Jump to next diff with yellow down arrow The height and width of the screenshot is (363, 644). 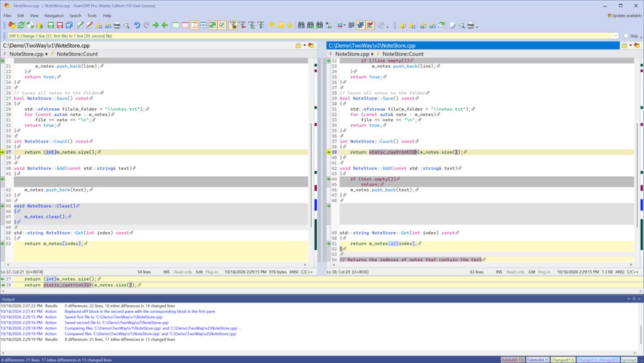tap(290, 26)
